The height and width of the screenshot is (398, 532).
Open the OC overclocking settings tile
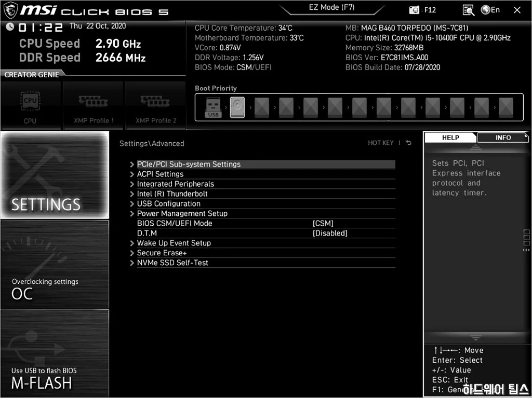point(55,265)
